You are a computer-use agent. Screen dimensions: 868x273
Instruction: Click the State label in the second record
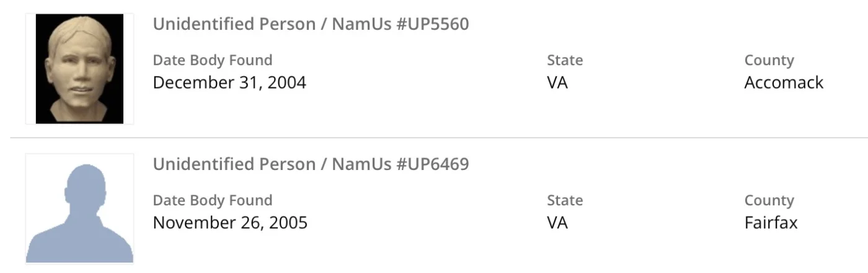565,200
